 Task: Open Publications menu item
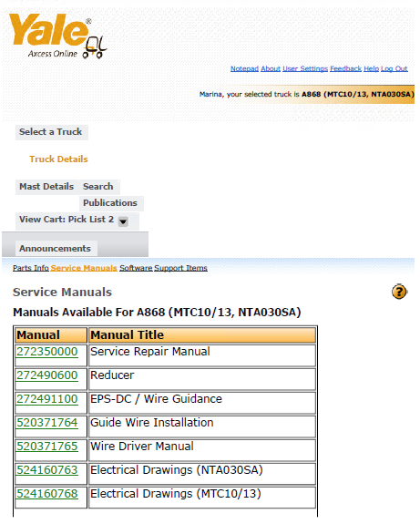point(110,203)
